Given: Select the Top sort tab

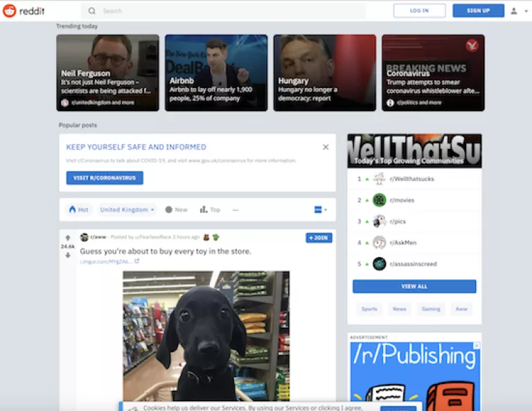Looking at the screenshot, I should tap(211, 210).
